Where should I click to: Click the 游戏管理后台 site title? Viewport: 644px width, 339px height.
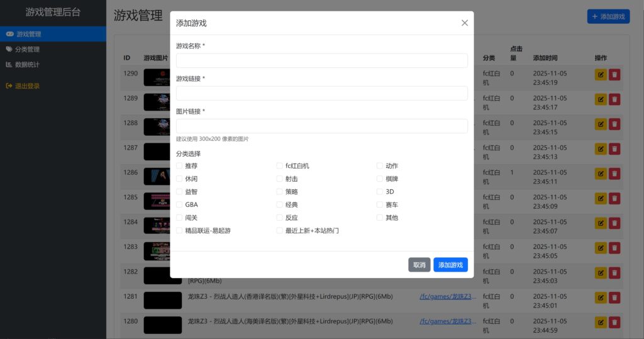(x=53, y=13)
